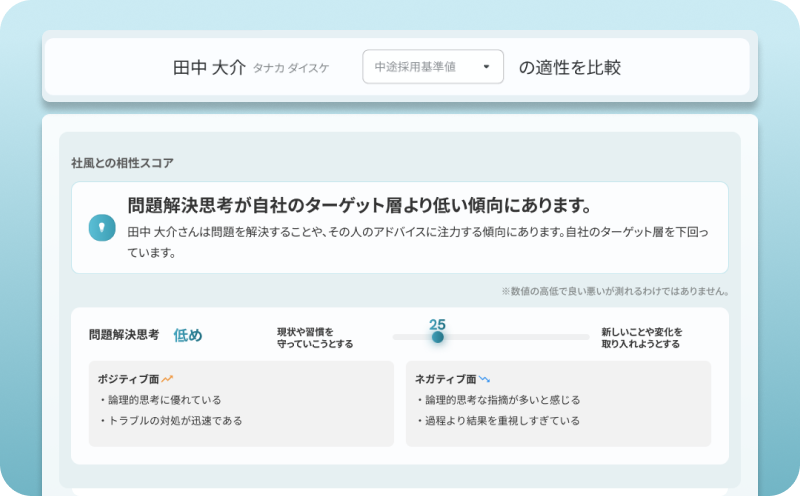Click the ポジティブ面 heading
The image size is (800, 496).
point(129,379)
